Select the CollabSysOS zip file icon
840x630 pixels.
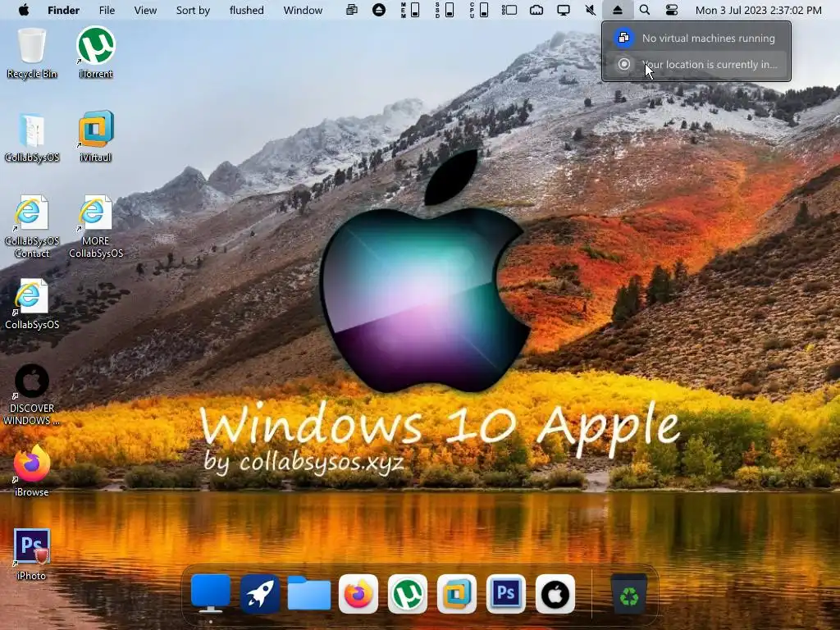point(32,138)
